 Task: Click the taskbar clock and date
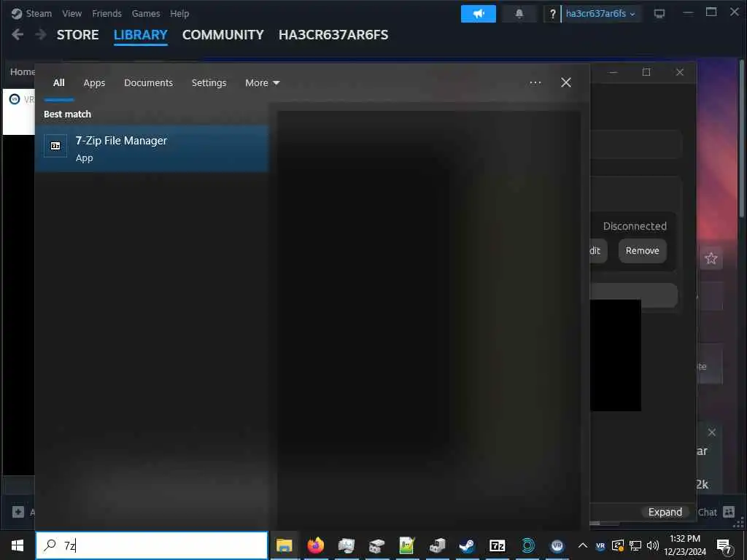pos(685,545)
